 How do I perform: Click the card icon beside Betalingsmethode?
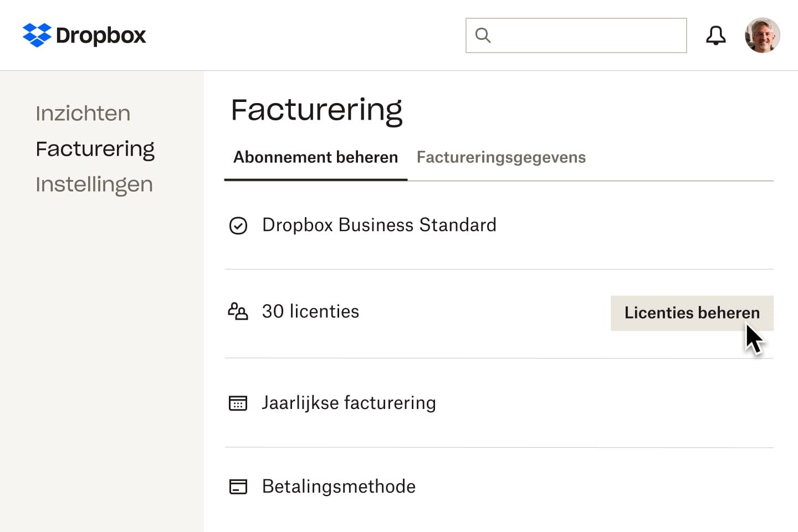(238, 487)
